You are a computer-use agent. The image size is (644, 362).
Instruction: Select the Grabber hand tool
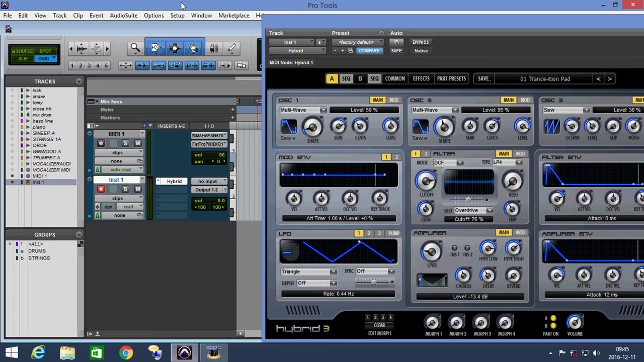(x=193, y=48)
